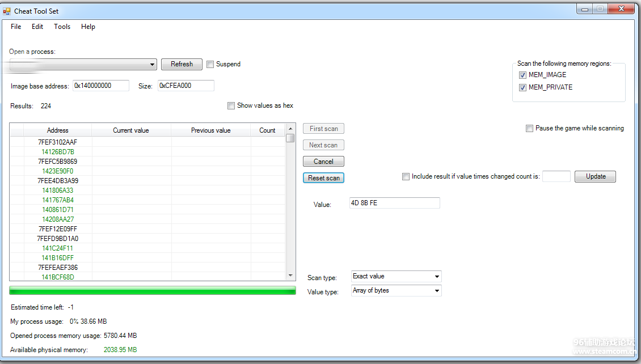Open the Help menu
641x364 pixels.
[88, 27]
